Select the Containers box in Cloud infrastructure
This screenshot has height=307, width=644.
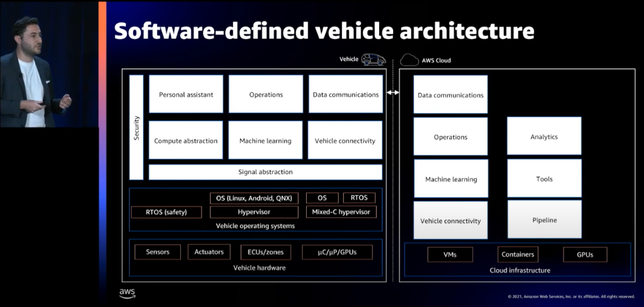[x=517, y=255]
